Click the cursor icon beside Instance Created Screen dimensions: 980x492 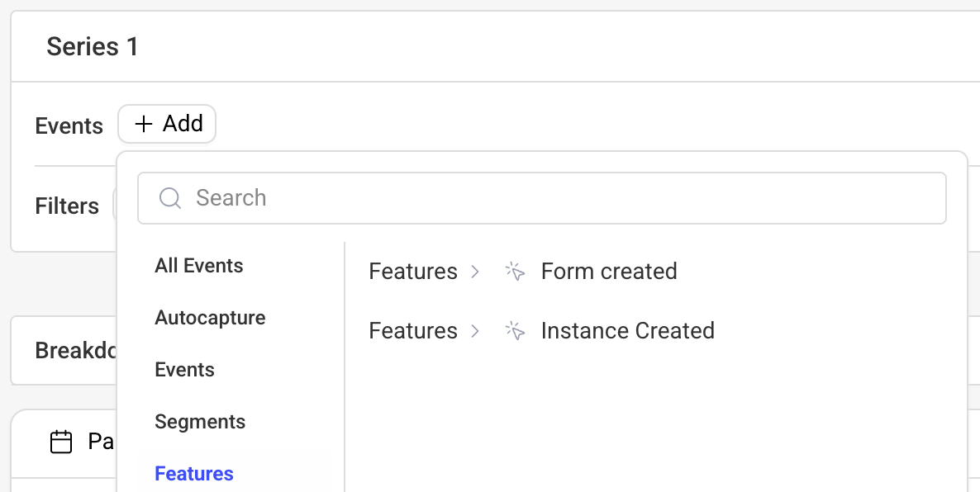click(x=515, y=331)
